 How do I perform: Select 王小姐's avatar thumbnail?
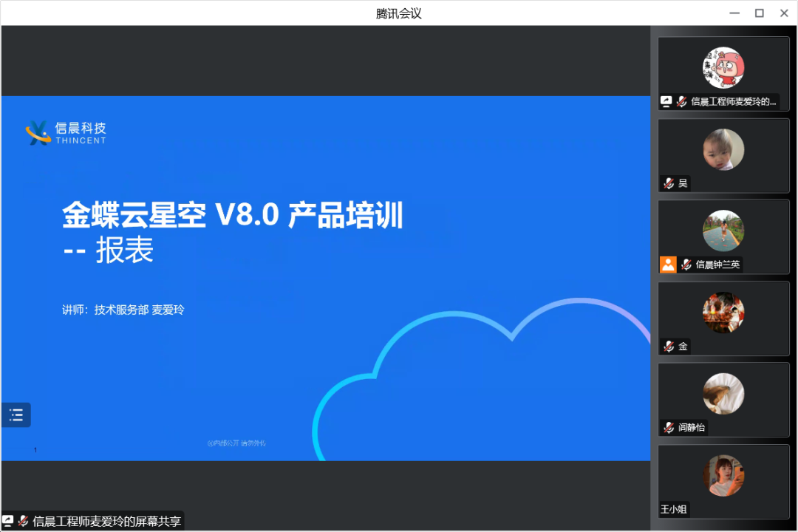(x=723, y=476)
